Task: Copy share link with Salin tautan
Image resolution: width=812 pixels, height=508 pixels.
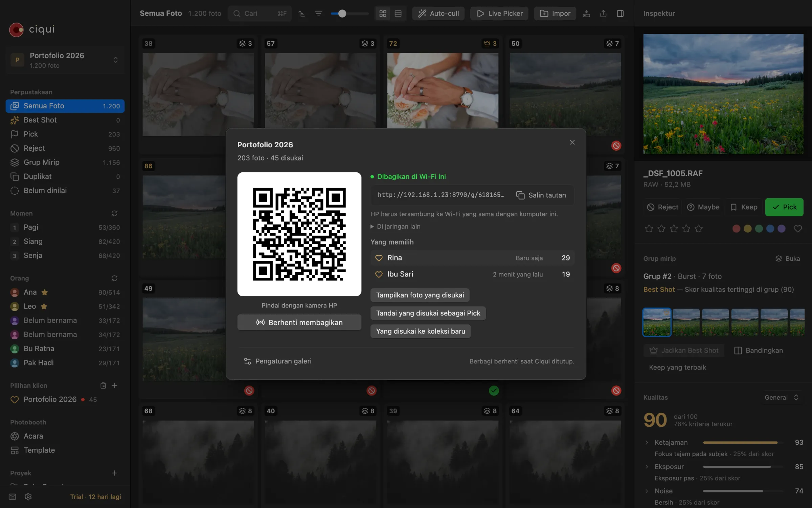Action: click(541, 195)
